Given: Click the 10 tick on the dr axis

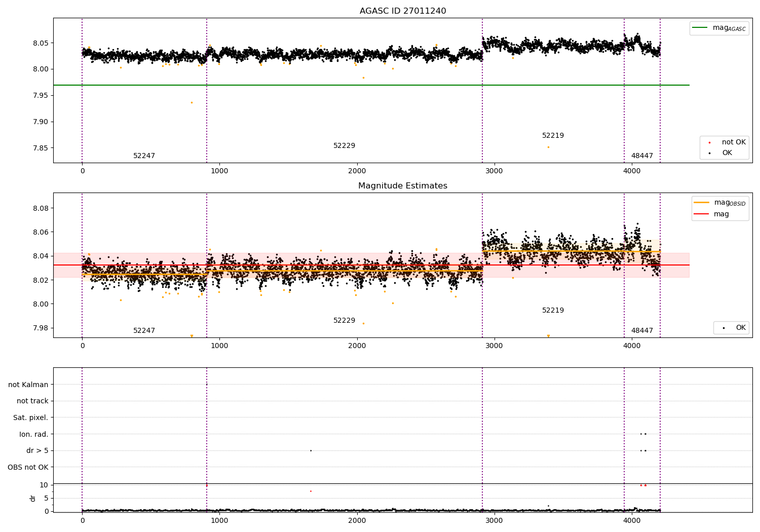Looking at the screenshot, I should pos(44,485).
